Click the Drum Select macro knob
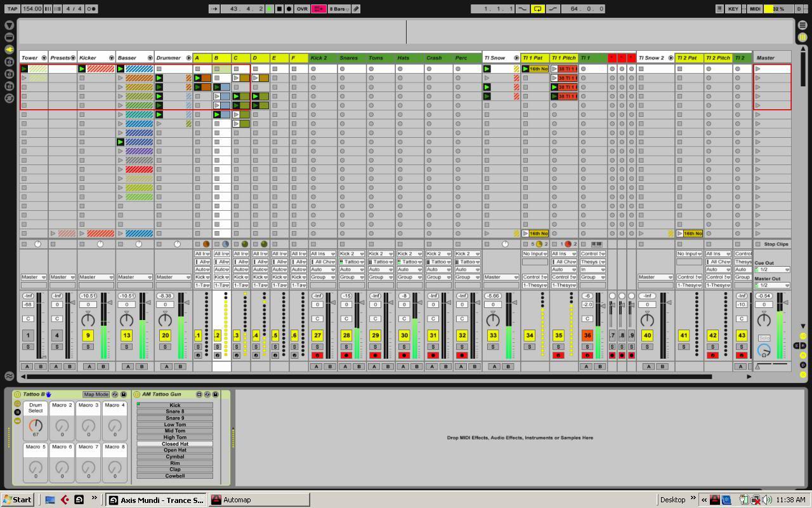This screenshot has height=508, width=812. tap(36, 425)
